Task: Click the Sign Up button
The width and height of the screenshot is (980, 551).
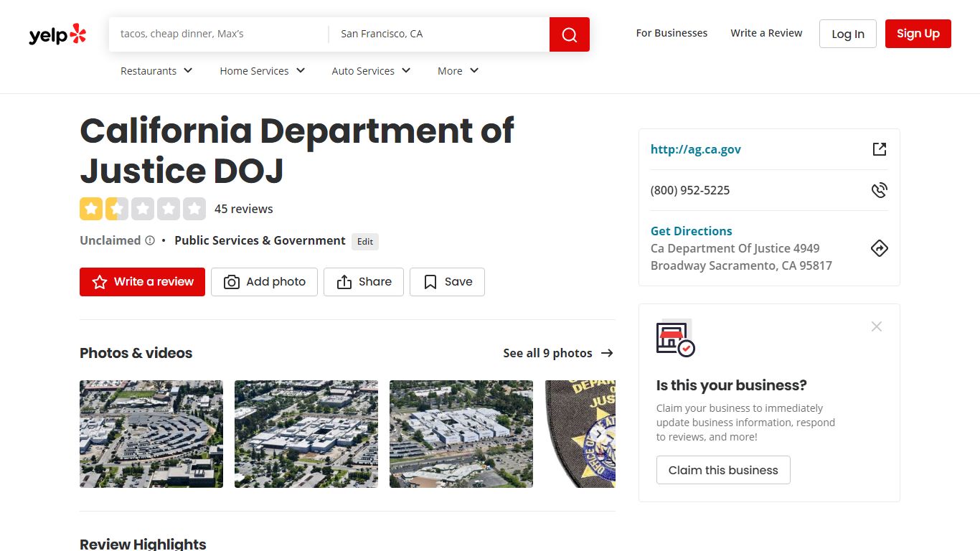Action: point(918,34)
